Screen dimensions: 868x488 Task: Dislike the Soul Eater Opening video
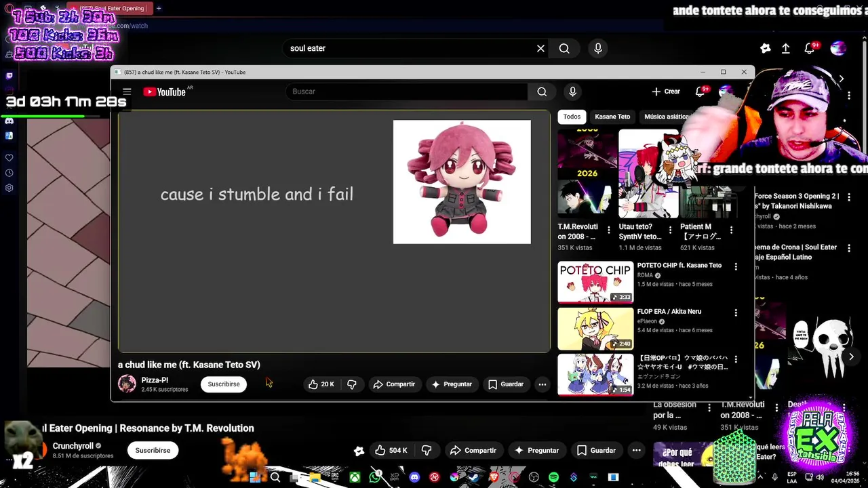point(427,450)
